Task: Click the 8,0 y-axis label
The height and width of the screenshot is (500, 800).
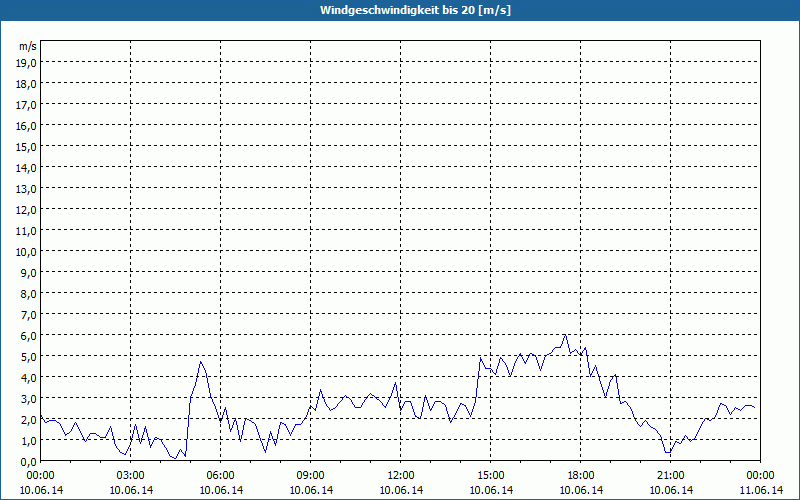Action: (x=30, y=294)
